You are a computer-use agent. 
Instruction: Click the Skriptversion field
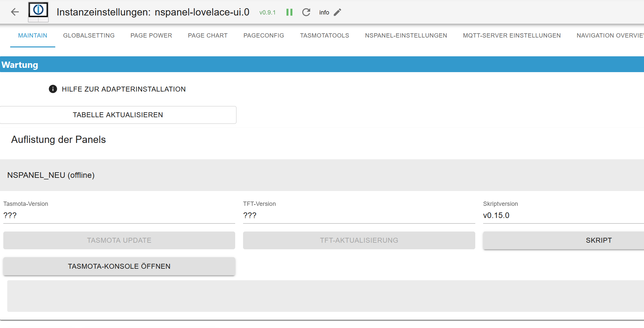562,215
